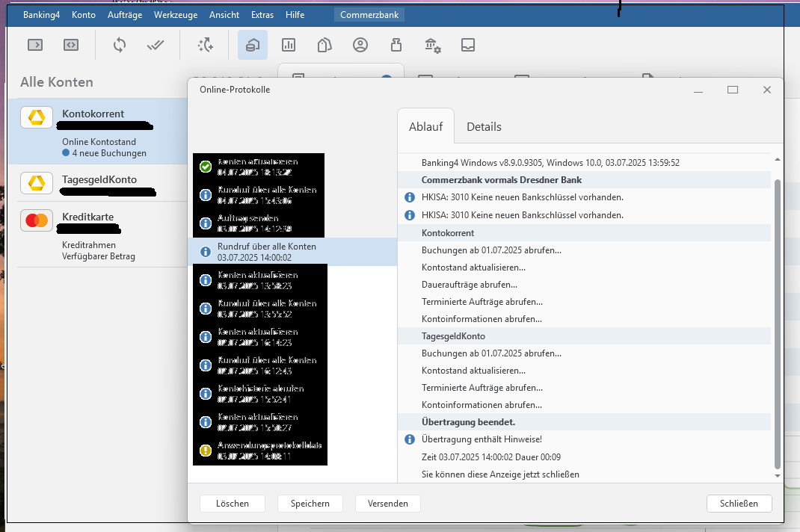Image resolution: width=800 pixels, height=532 pixels.
Task: Select Rundruf log from 02.07.2025 16:12:43
Action: (292, 365)
